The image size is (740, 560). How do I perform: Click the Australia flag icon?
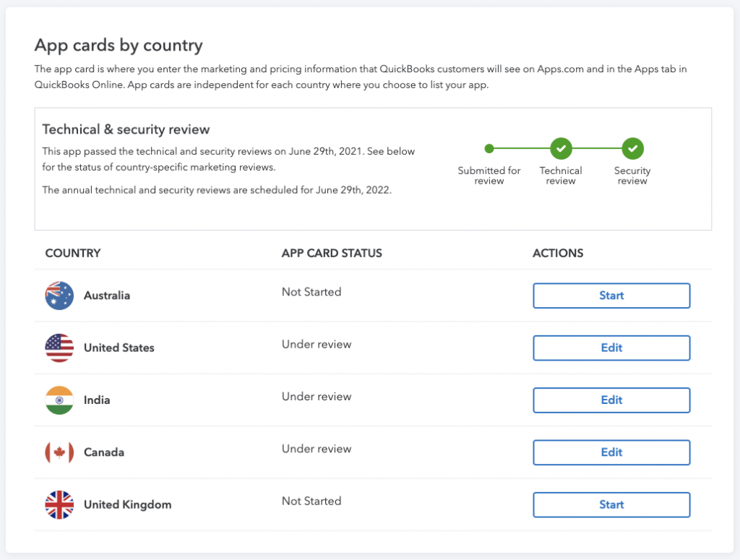click(x=59, y=296)
